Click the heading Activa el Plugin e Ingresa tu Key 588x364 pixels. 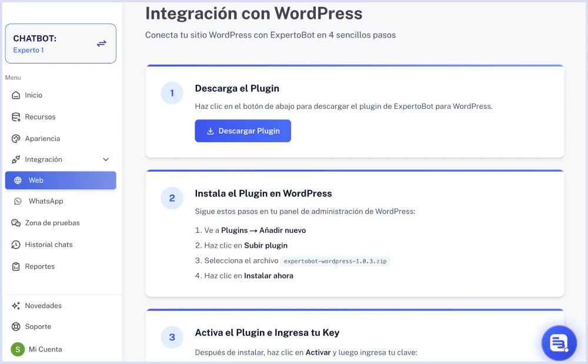point(267,332)
